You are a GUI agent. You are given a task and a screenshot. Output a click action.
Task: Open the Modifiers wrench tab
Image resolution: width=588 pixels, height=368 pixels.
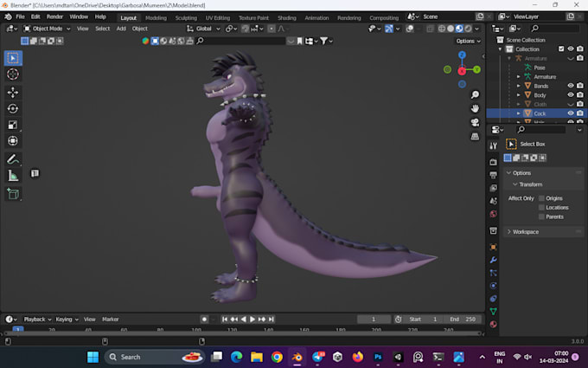click(x=493, y=260)
